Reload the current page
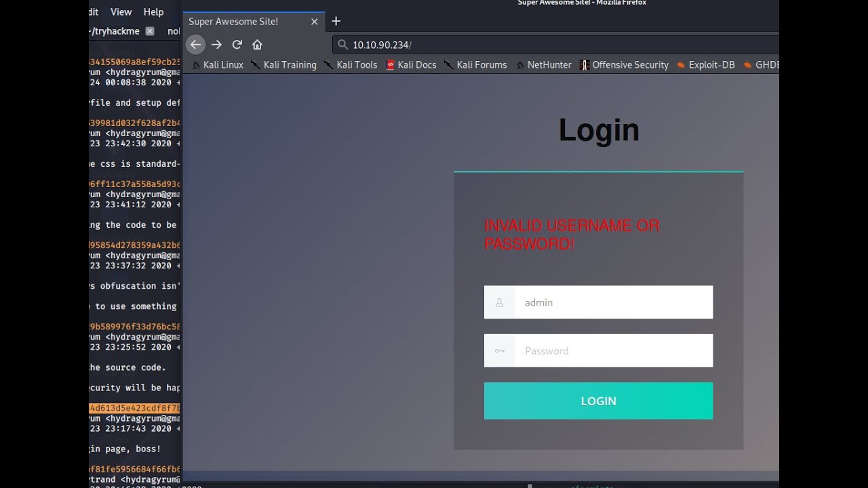This screenshot has height=488, width=868. 237,45
